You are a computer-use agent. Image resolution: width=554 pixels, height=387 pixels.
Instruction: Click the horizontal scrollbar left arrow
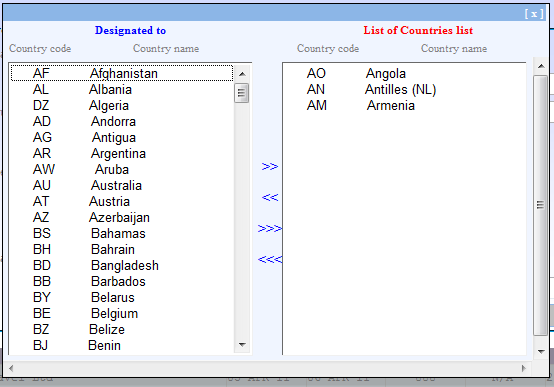[x=11, y=369]
